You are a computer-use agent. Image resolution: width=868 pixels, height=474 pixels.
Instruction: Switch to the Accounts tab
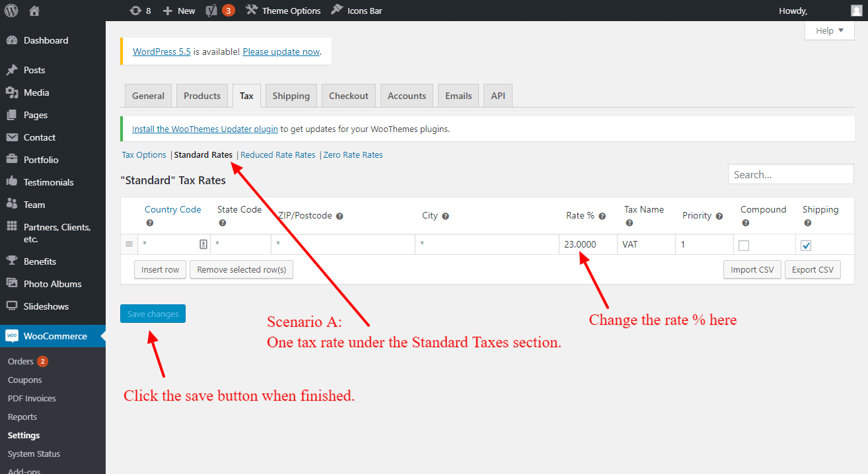[407, 96]
